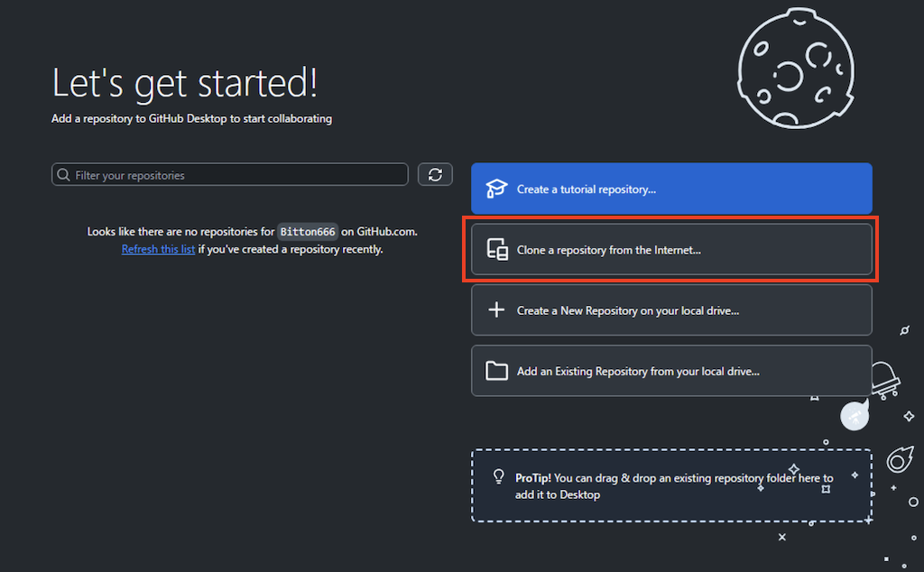
Task: Click the ProTip drag and drop area
Action: click(x=671, y=485)
